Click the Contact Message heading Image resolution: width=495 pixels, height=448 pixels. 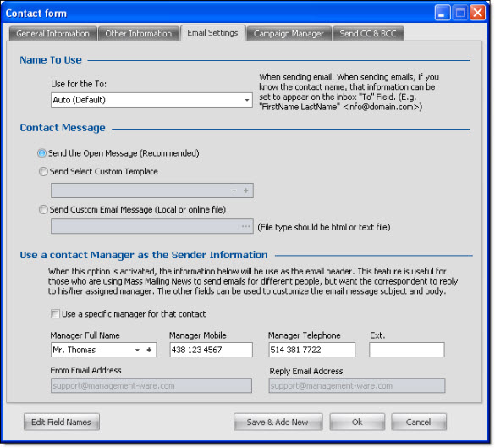[63, 128]
